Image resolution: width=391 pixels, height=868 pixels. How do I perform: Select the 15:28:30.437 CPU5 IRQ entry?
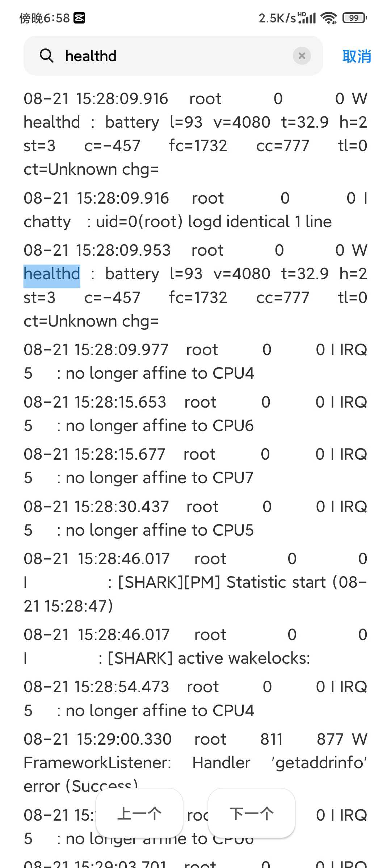[x=195, y=518]
